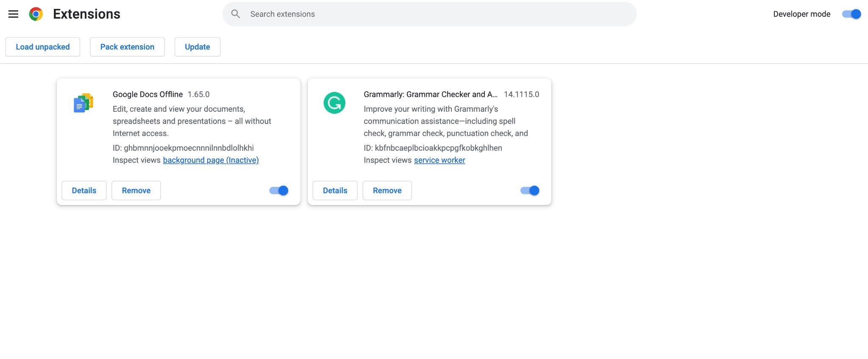This screenshot has height=359, width=868.
Task: Disable the Grammarly extension
Action: click(x=530, y=191)
